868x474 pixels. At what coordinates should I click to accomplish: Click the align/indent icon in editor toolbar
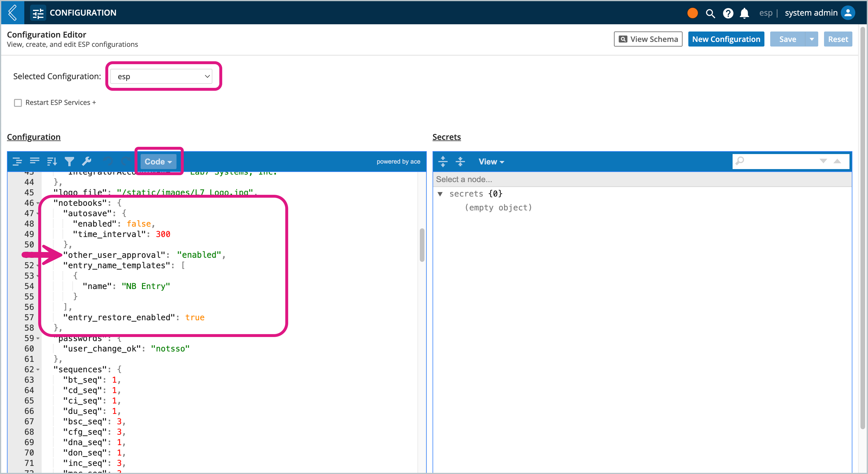coord(19,161)
